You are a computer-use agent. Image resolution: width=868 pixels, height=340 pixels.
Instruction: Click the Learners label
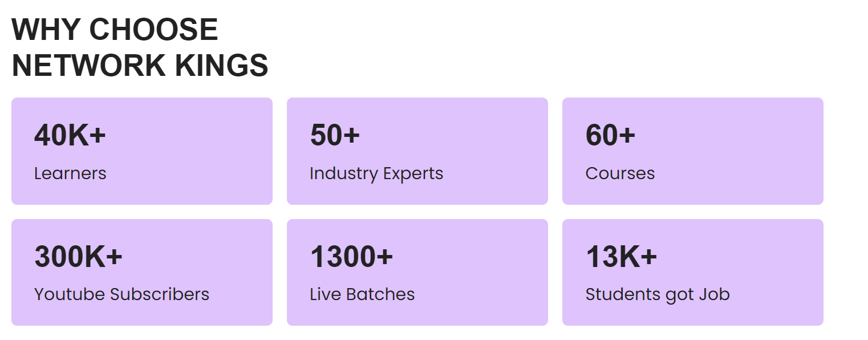tap(70, 173)
